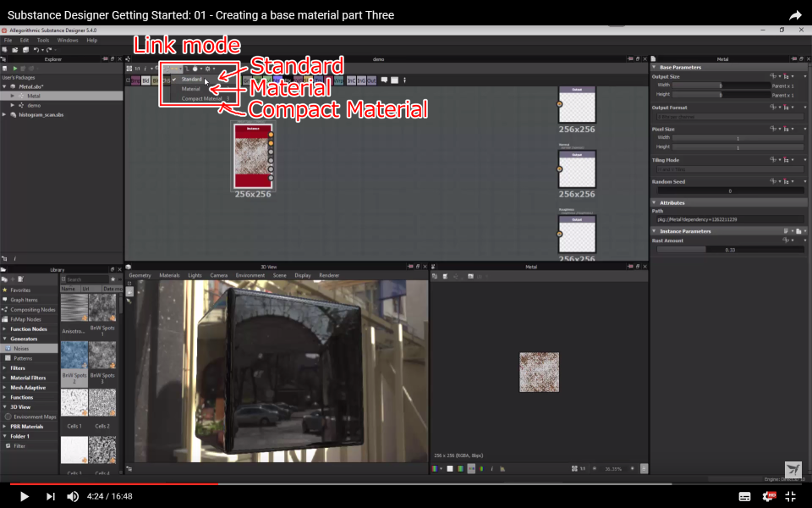Add a comment icon in graph toolbar
Screen dimensions: 812x508
pyautogui.click(x=384, y=80)
